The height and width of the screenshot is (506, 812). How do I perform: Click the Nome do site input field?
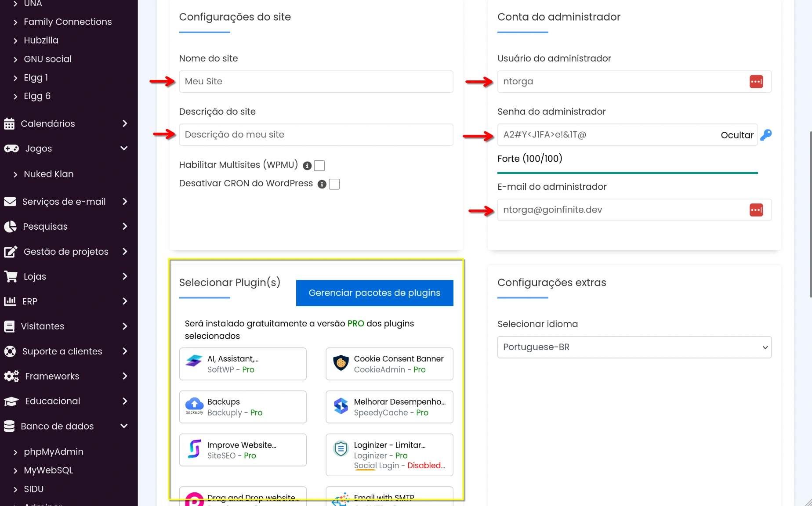(x=315, y=81)
